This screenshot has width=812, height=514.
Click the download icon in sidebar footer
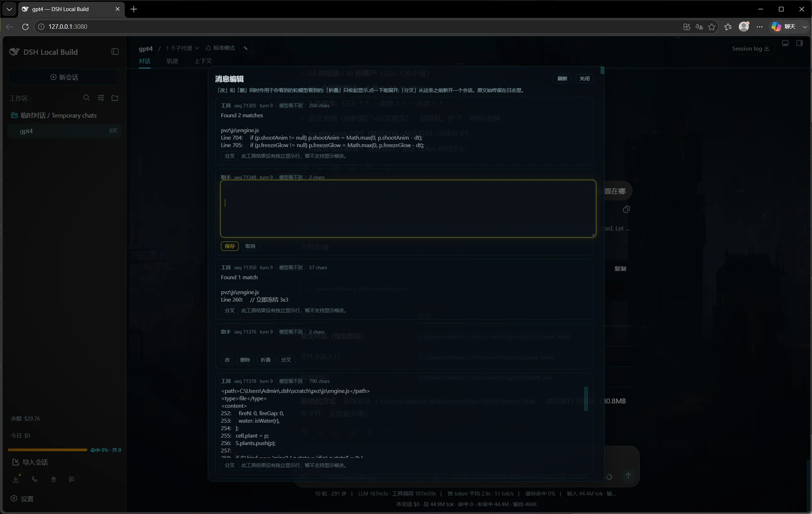coord(16,479)
